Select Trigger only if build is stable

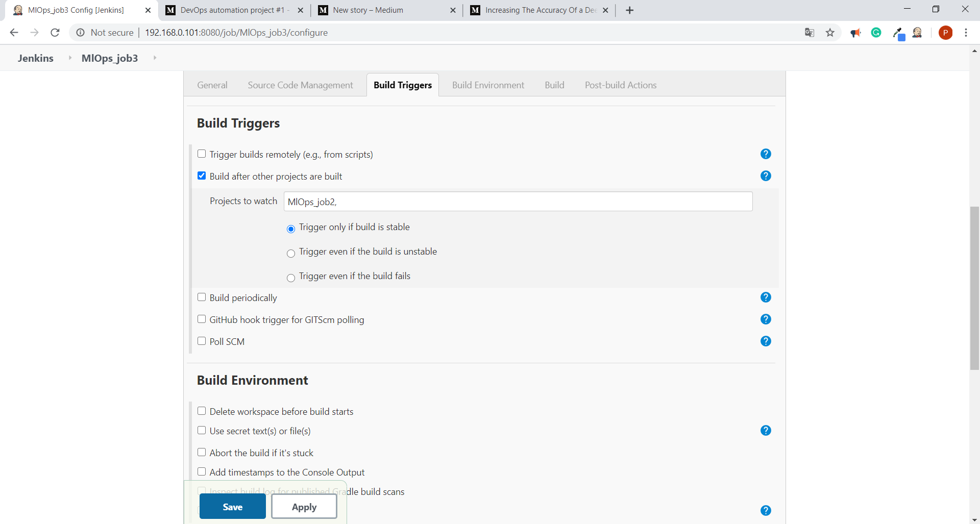291,229
